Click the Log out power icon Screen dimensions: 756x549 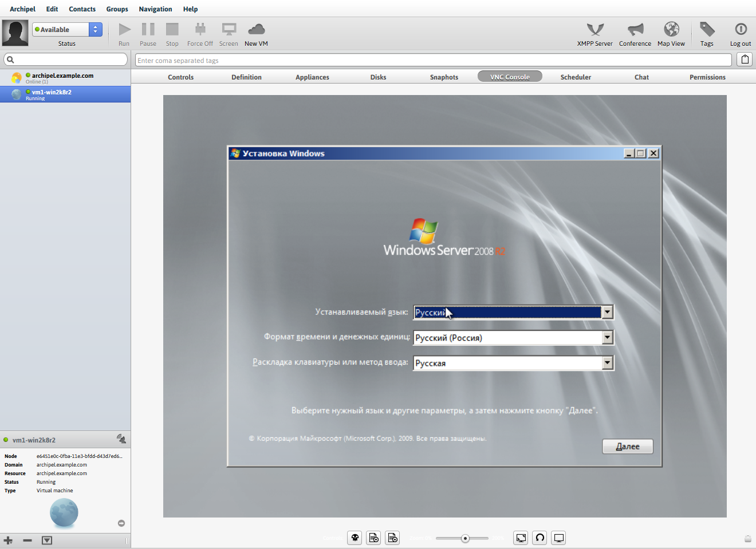(741, 29)
